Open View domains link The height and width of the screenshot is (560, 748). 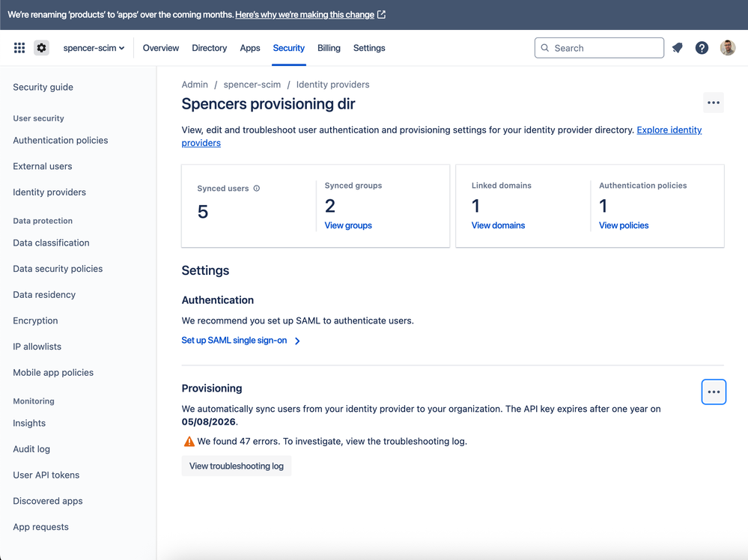pos(498,225)
